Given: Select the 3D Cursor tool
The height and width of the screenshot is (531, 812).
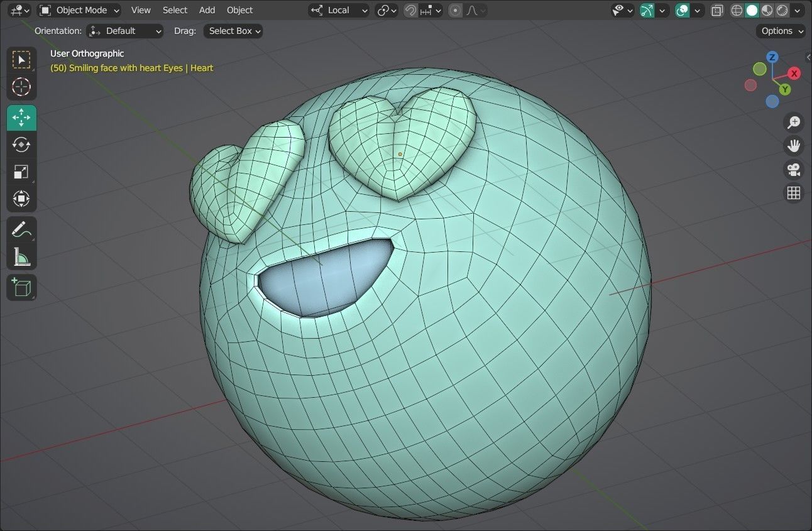Looking at the screenshot, I should [21, 88].
